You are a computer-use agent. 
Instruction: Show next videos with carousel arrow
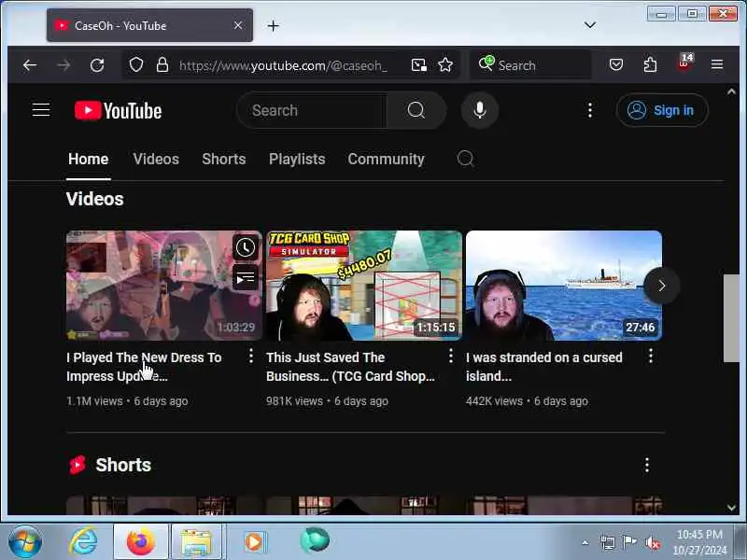pyautogui.click(x=661, y=286)
